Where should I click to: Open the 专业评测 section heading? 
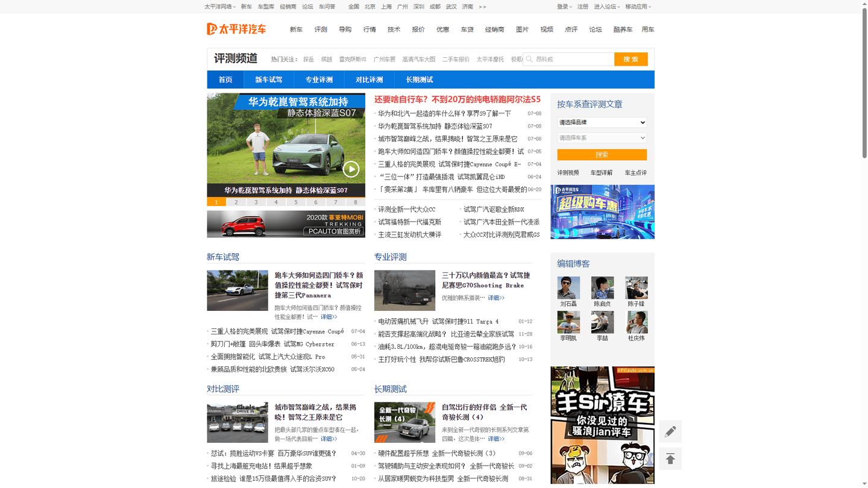391,257
